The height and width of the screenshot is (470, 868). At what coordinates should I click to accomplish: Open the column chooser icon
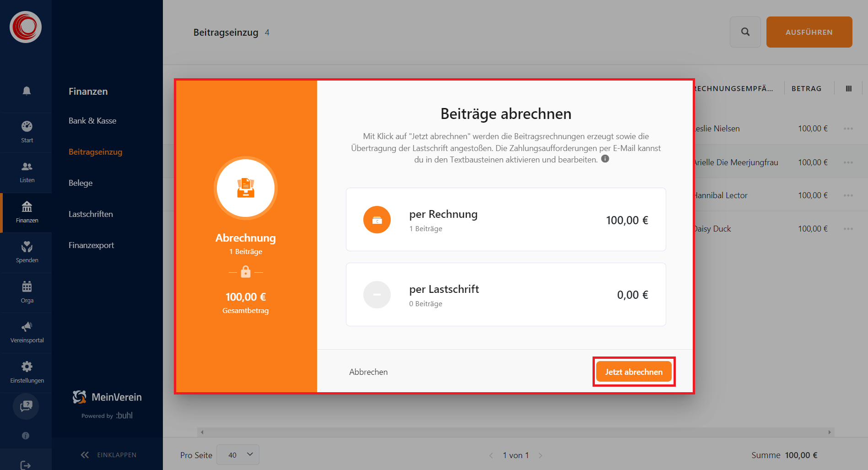point(849,89)
